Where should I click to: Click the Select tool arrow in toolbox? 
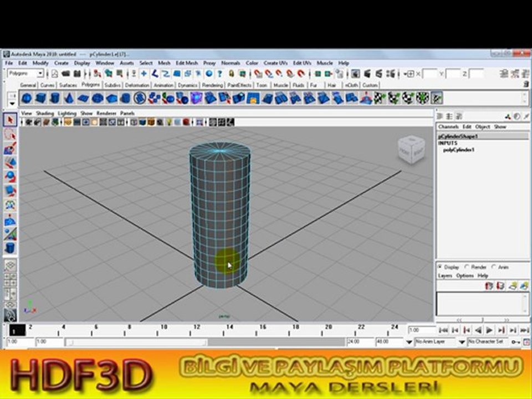(10, 120)
